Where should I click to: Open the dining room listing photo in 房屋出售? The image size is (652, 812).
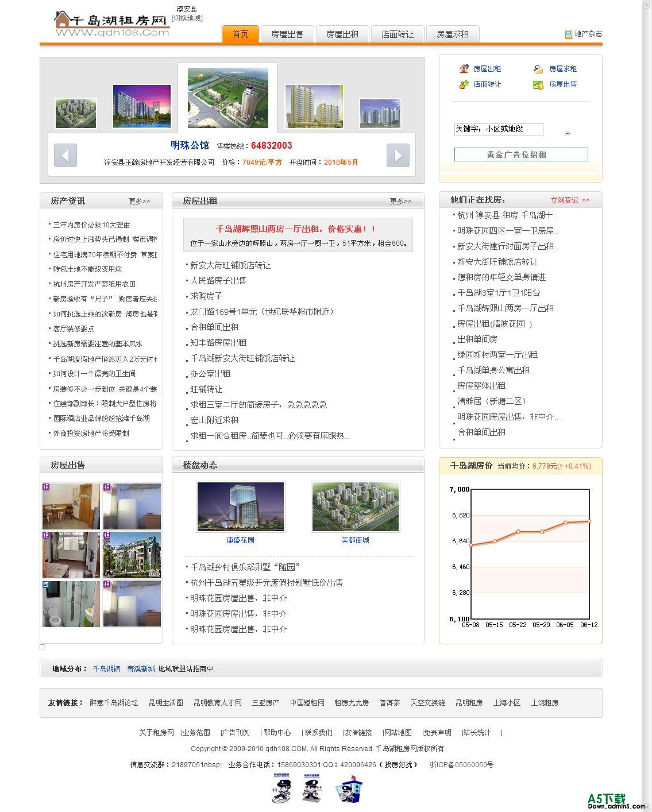point(71,506)
